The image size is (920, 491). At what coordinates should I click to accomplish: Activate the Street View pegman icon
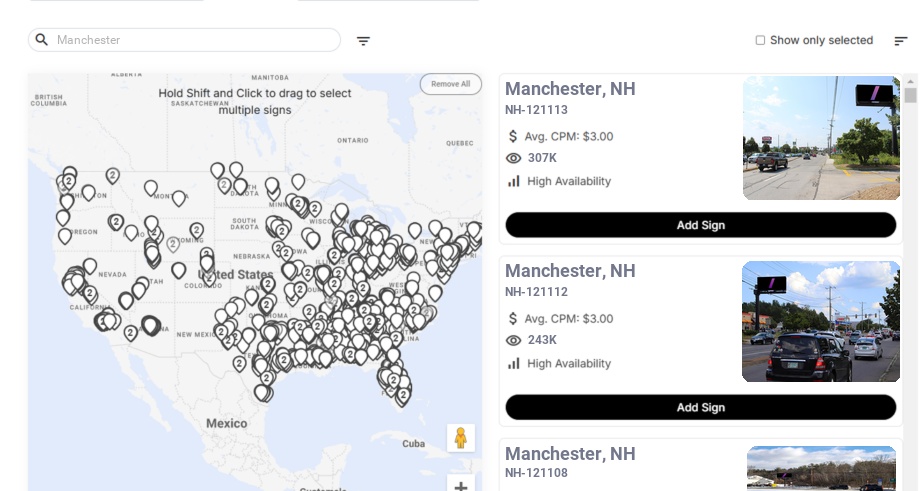click(x=461, y=438)
